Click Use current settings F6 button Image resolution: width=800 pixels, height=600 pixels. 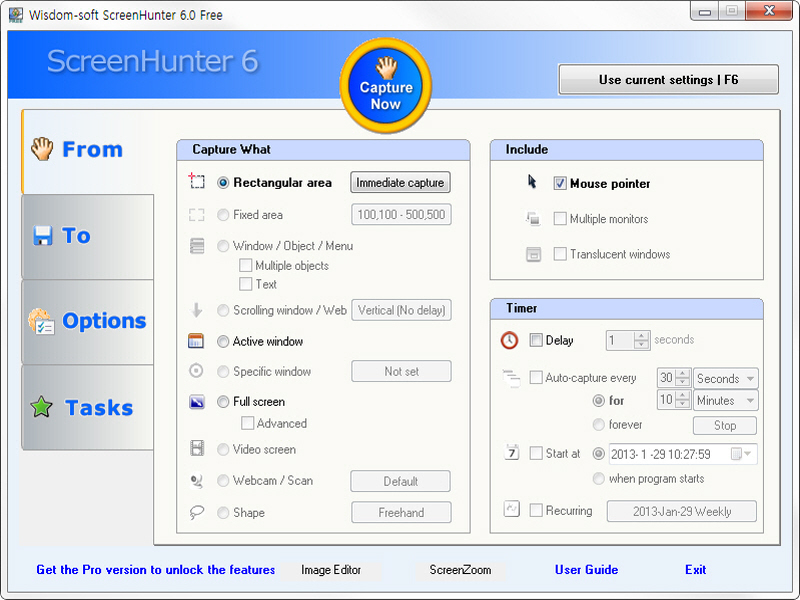(x=668, y=80)
